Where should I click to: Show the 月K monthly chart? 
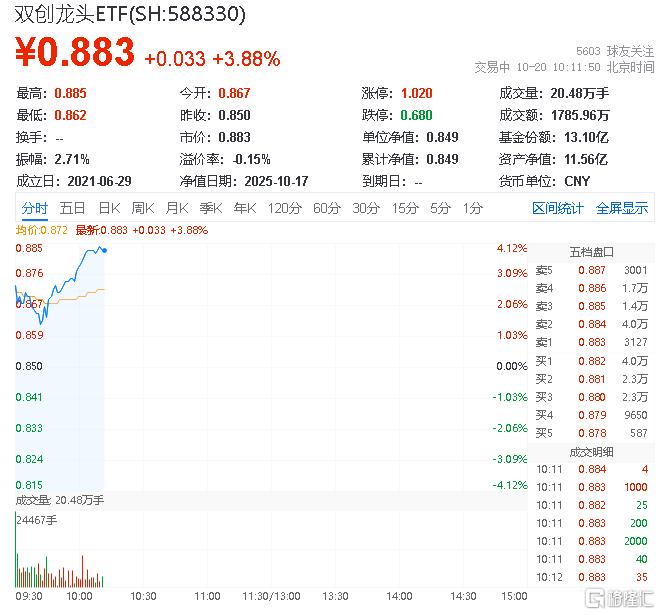(177, 208)
